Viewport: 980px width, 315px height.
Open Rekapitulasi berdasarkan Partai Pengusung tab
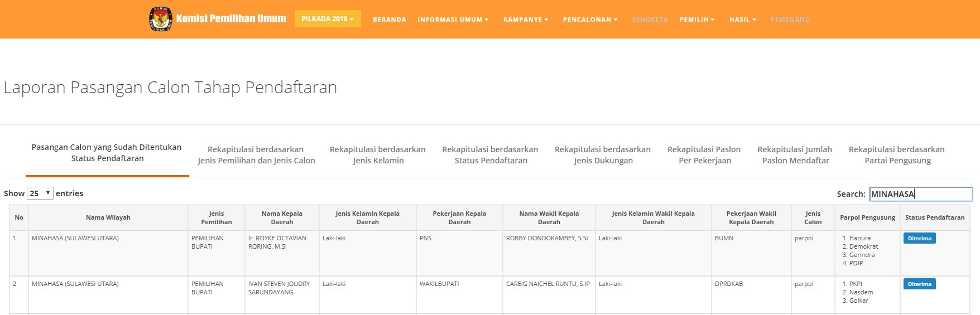point(897,155)
